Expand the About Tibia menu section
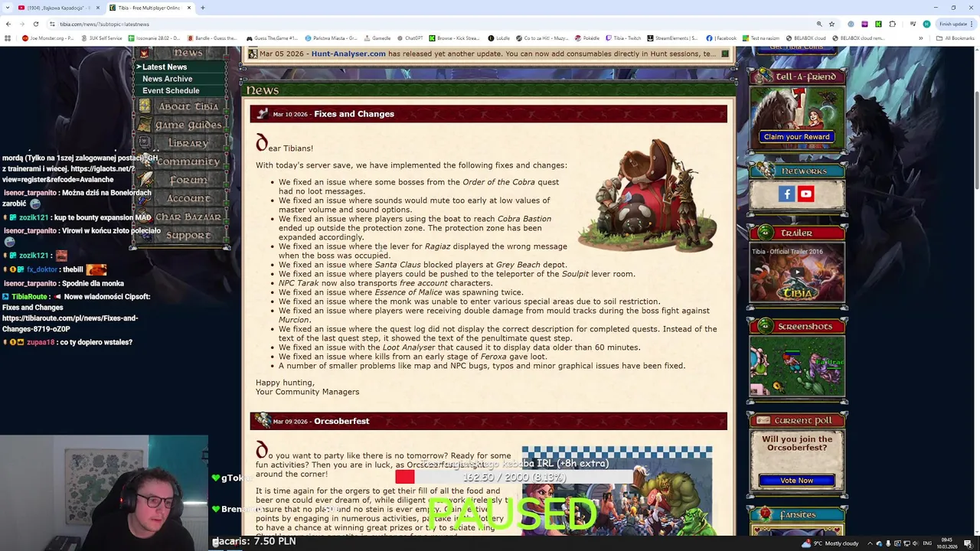980x551 pixels. click(181, 107)
